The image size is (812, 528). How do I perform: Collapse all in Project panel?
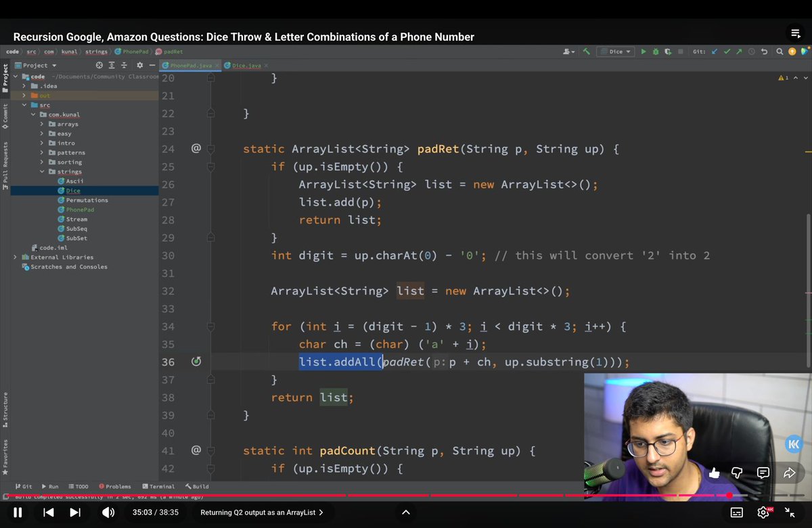[122, 66]
